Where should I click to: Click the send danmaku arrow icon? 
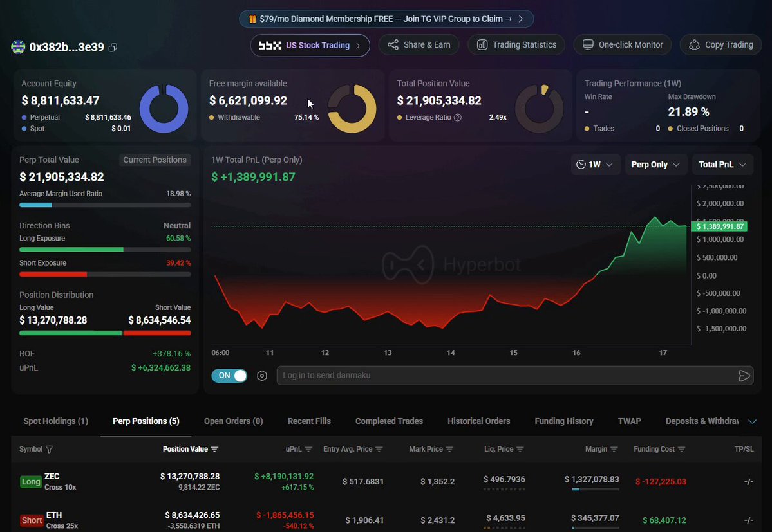(x=744, y=376)
